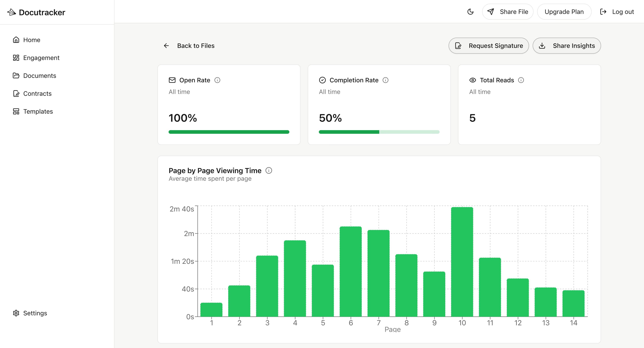Click the Docutracker paper plane logo

[x=12, y=12]
